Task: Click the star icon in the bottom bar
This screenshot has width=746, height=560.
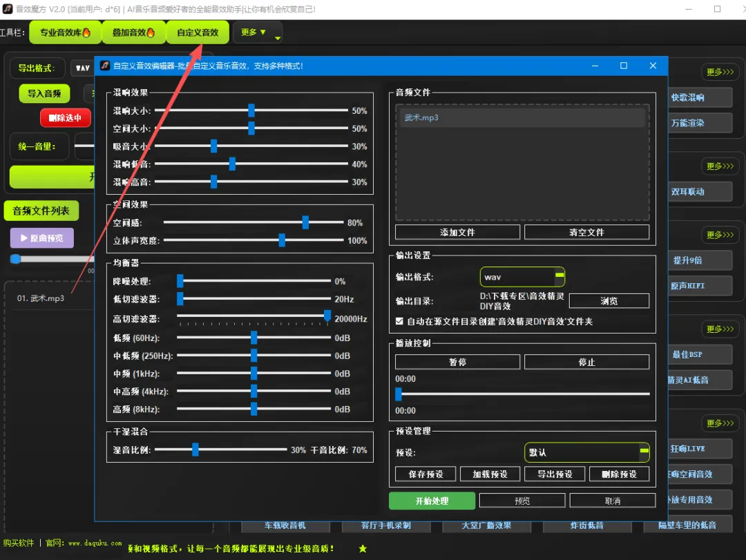Action: (363, 548)
